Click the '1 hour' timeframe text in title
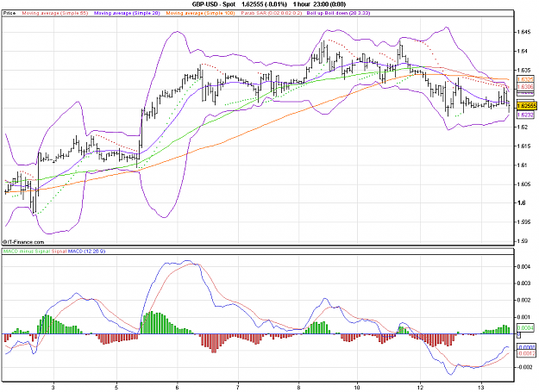 click(x=302, y=4)
